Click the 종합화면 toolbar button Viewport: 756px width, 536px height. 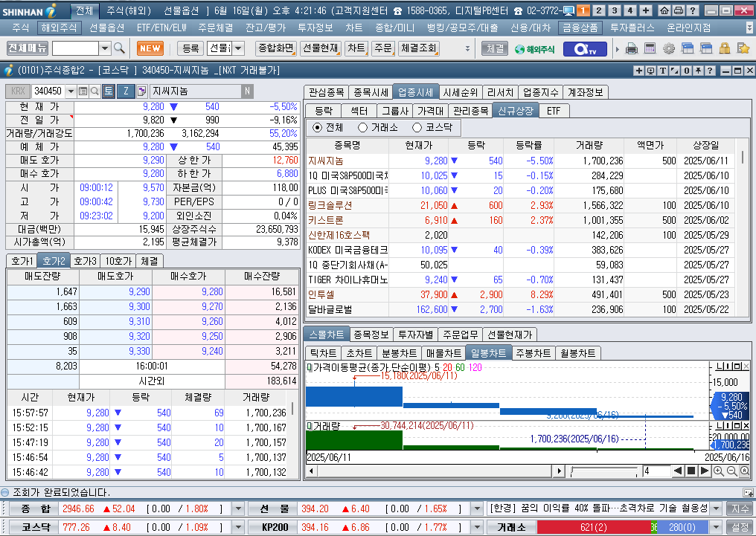coord(276,48)
